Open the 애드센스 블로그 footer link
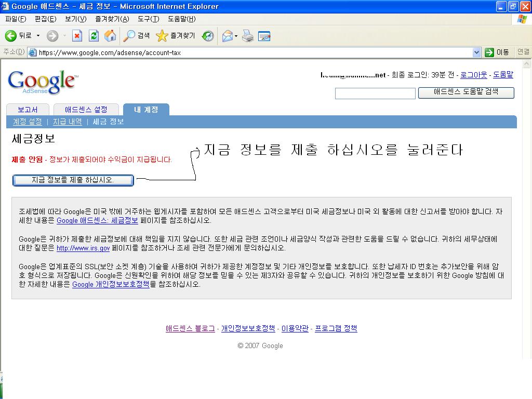 190,328
